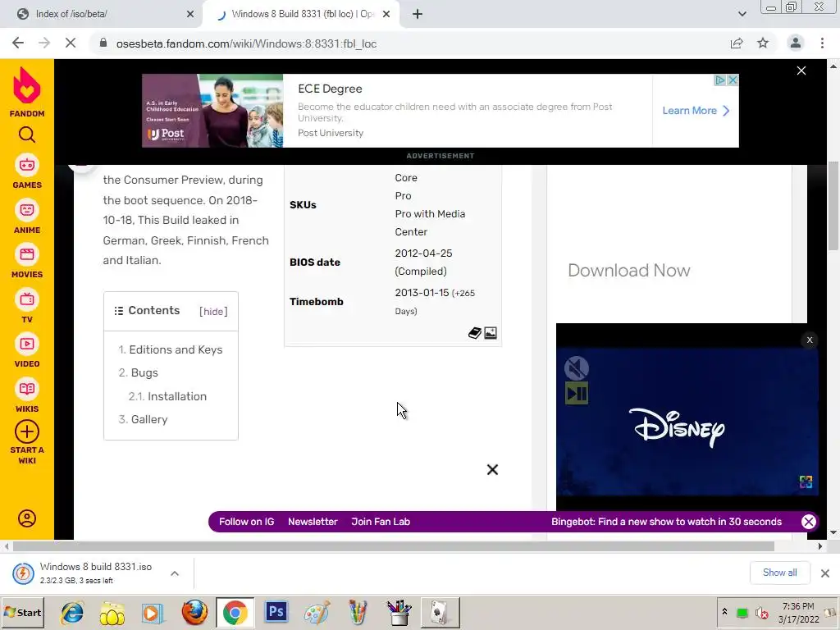
Task: Click Learn More on the Post University ad
Action: [696, 111]
